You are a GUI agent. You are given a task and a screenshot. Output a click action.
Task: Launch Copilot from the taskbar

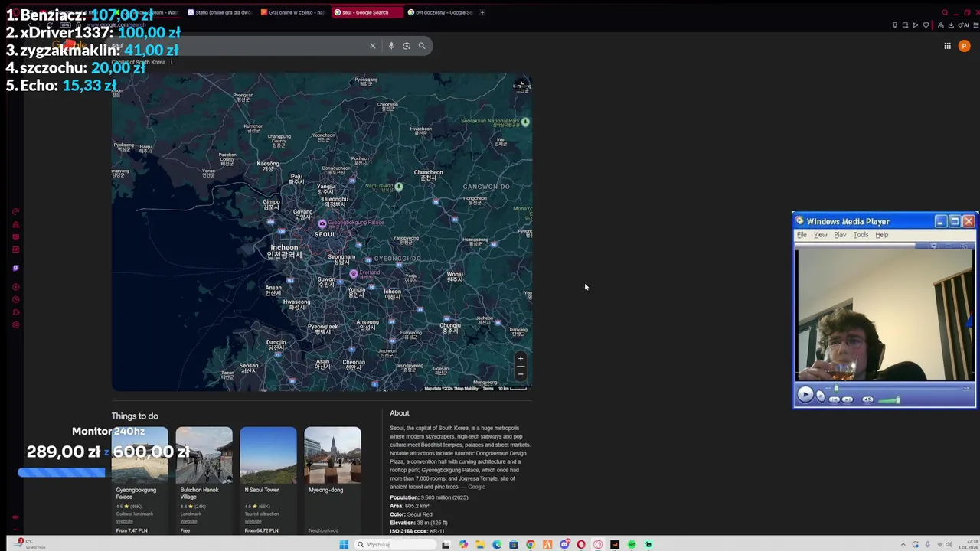463,545
